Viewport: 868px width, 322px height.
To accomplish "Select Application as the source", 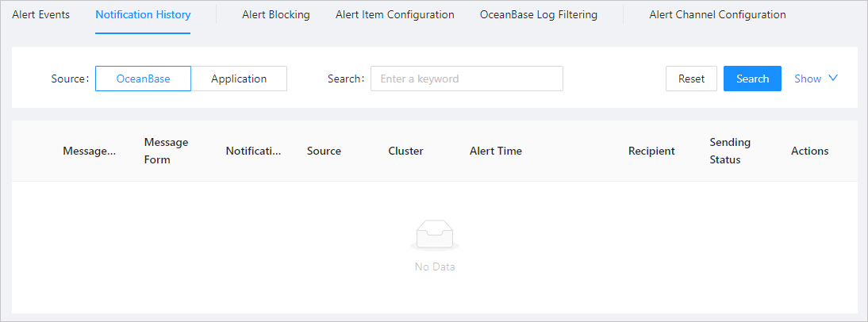I will [239, 79].
